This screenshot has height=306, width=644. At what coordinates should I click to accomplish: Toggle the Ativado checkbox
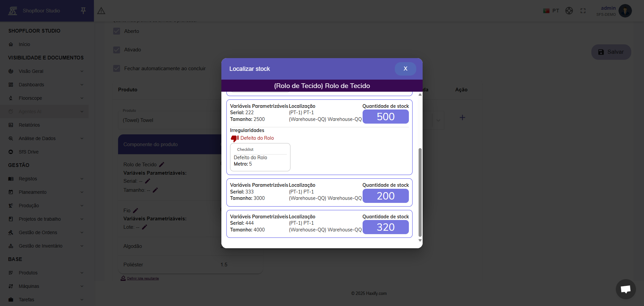(x=117, y=50)
